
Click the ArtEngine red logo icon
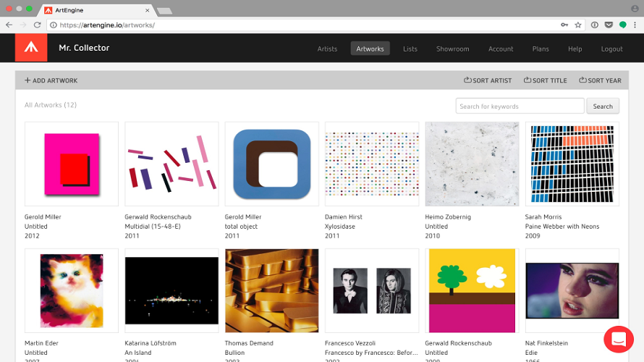pyautogui.click(x=31, y=48)
